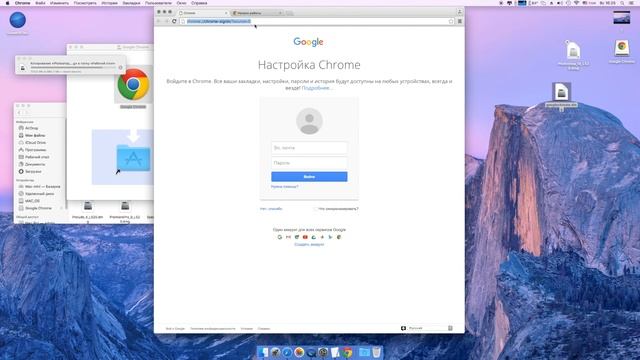Open Safari from the Dock
Image resolution: width=640 pixels, height=360 pixels.
tap(287, 352)
